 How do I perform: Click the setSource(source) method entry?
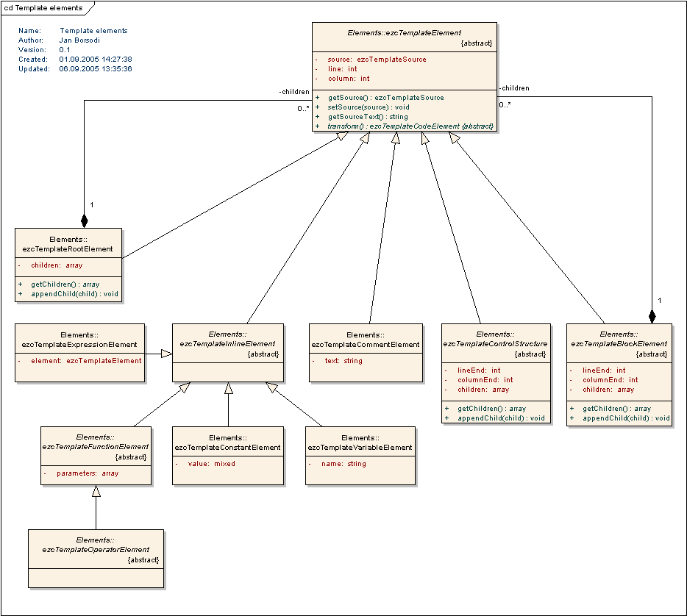coord(369,107)
